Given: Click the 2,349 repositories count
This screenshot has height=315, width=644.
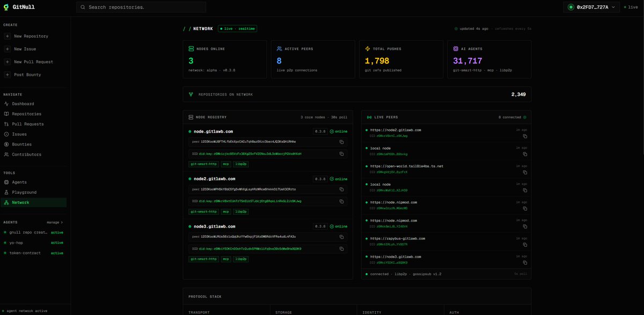Looking at the screenshot, I should (518, 94).
